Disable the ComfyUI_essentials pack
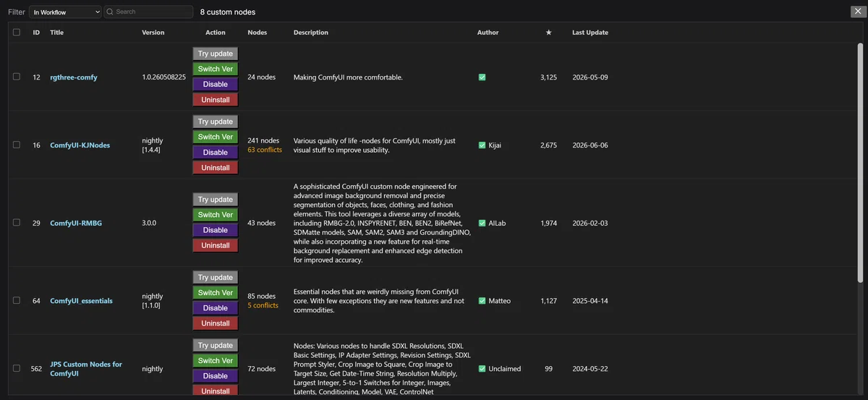 (216, 308)
